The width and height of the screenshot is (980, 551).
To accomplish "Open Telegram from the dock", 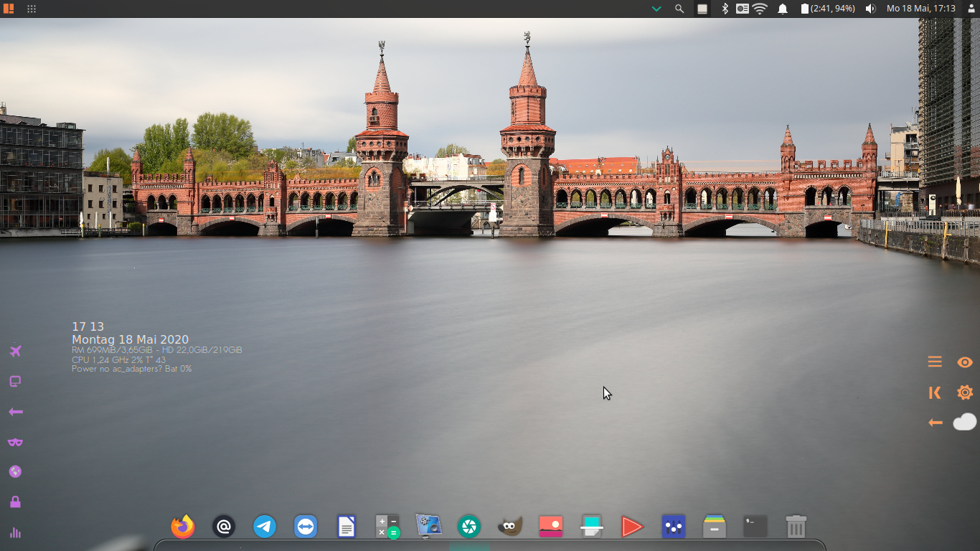I will tap(264, 526).
